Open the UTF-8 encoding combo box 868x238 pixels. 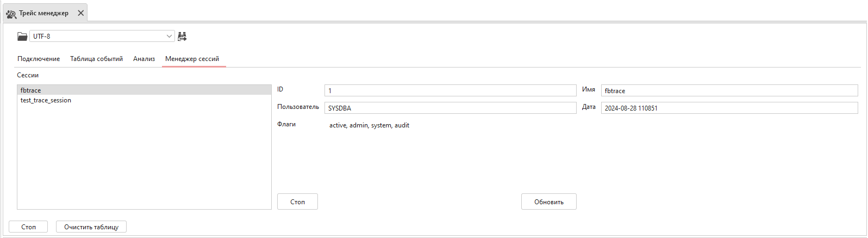click(98, 36)
